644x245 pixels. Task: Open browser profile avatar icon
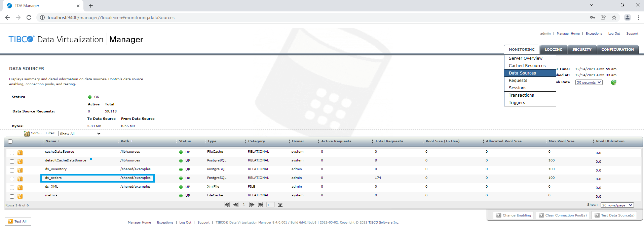pos(628,17)
